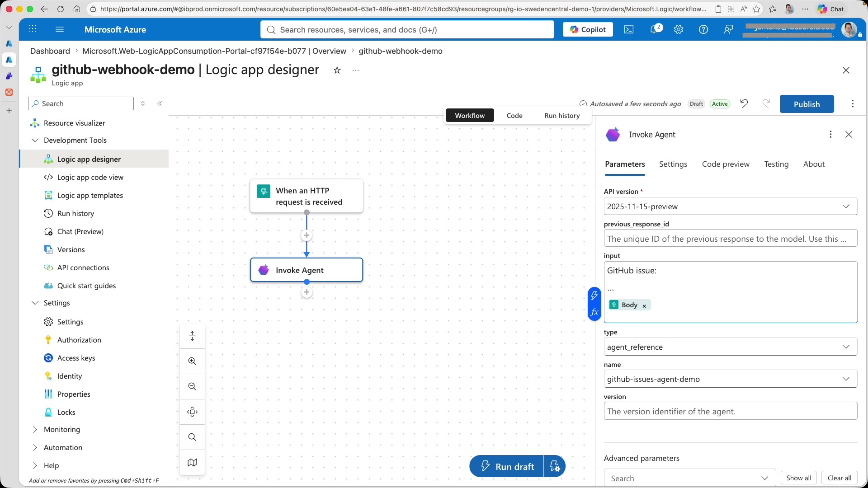The image size is (868, 488).
Task: Switch to the Code view tab
Action: pos(514,116)
